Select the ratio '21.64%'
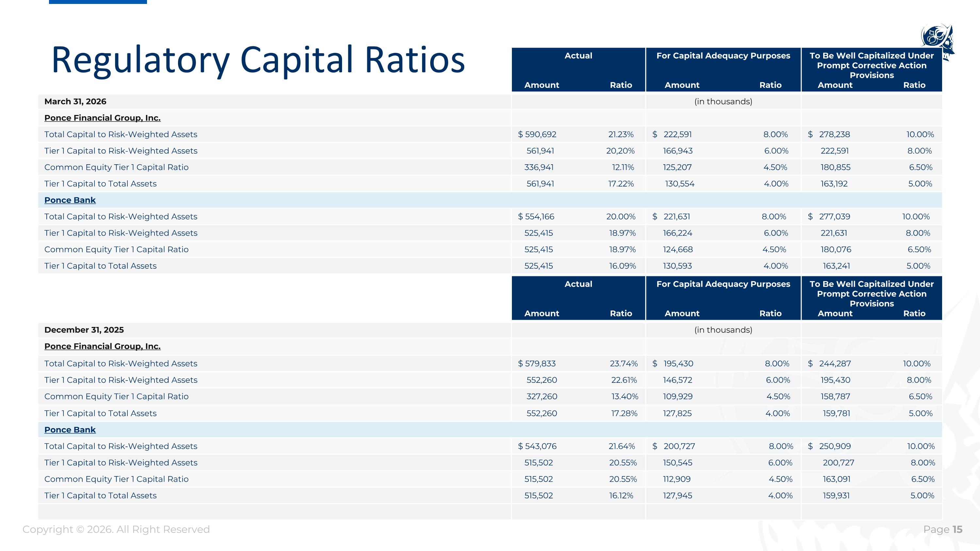The height and width of the screenshot is (551, 980). click(622, 446)
